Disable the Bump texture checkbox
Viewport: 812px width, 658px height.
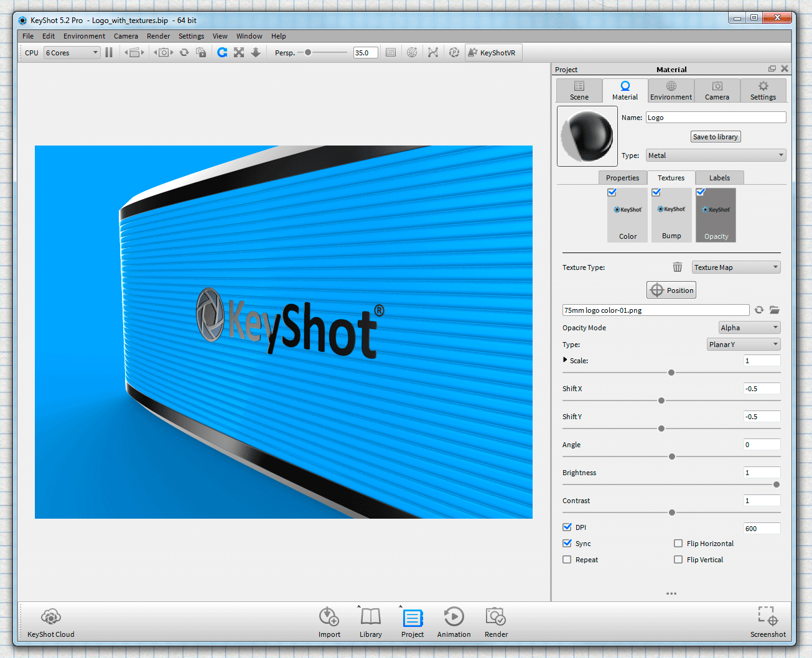coord(656,192)
